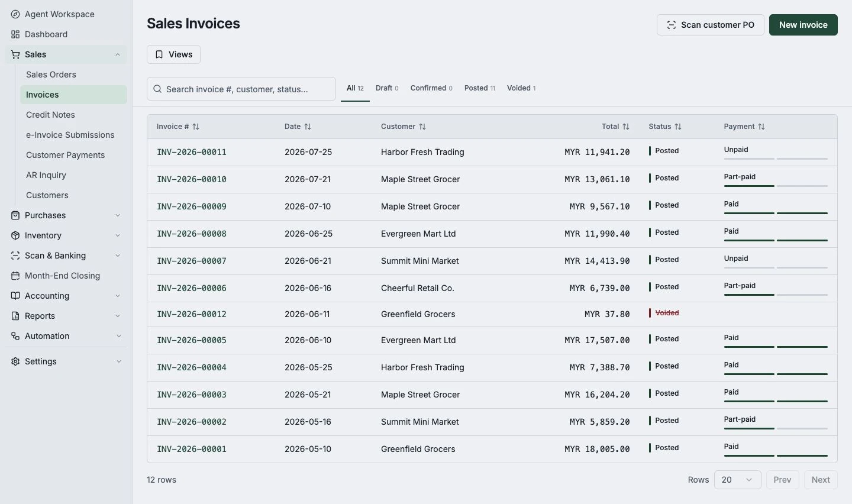The image size is (852, 504).
Task: Click the Automation workflow icon
Action: [15, 336]
